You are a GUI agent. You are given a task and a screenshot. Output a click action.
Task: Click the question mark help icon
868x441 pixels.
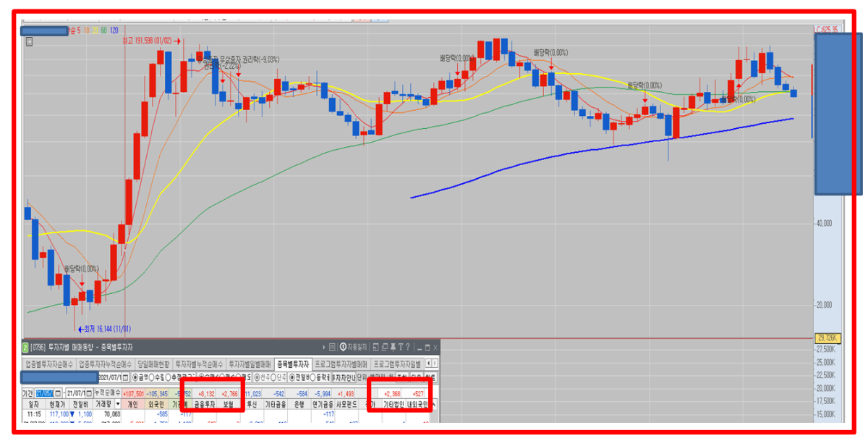tap(406, 348)
